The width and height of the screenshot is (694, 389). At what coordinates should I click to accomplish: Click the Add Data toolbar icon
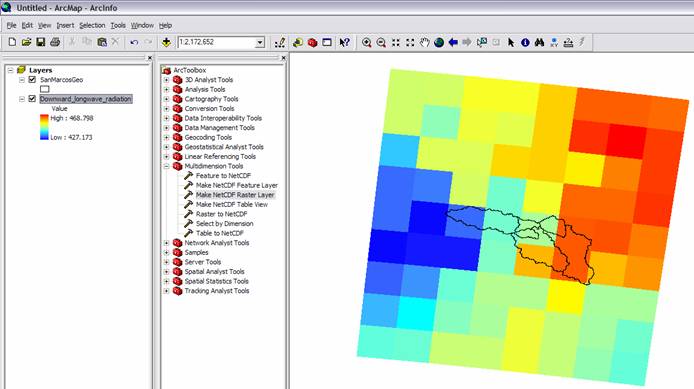166,42
